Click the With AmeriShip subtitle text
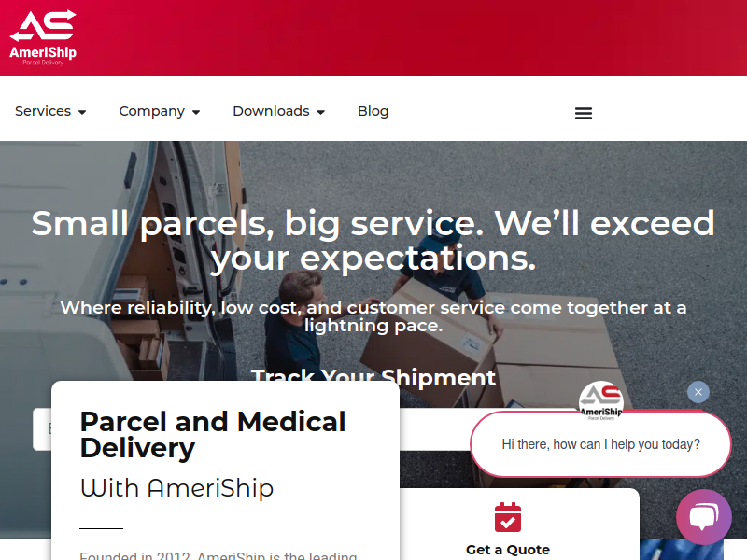 tap(176, 487)
